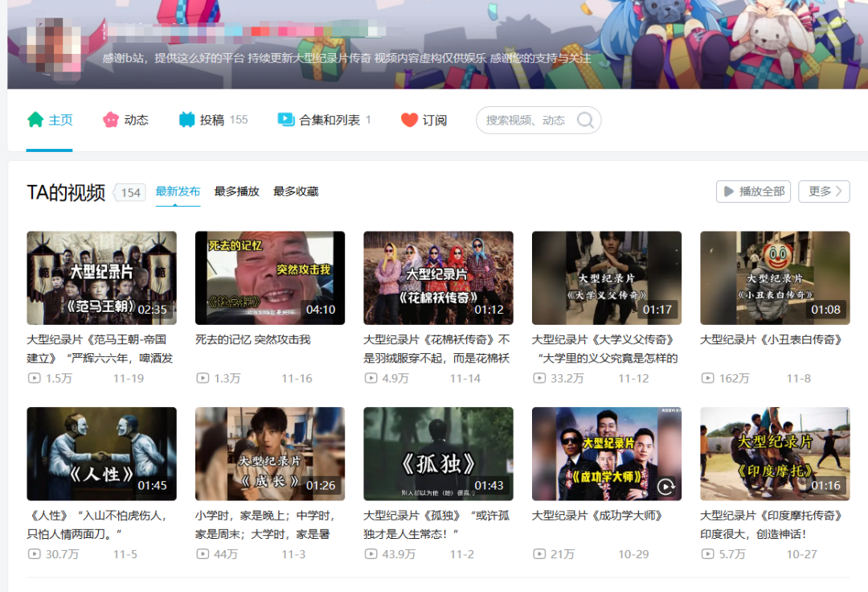Click the play count icon beside 4.9万

[371, 378]
